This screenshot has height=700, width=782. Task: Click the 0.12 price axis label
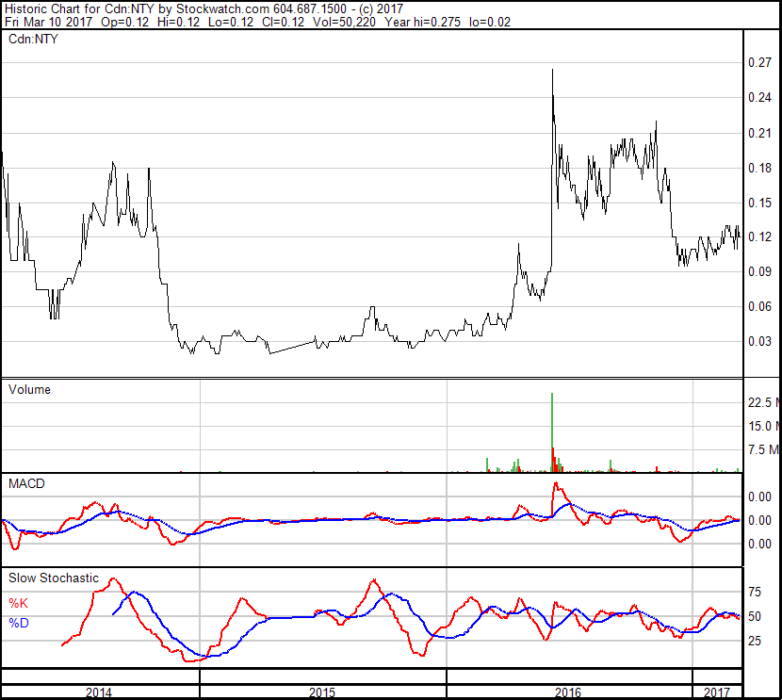(759, 236)
